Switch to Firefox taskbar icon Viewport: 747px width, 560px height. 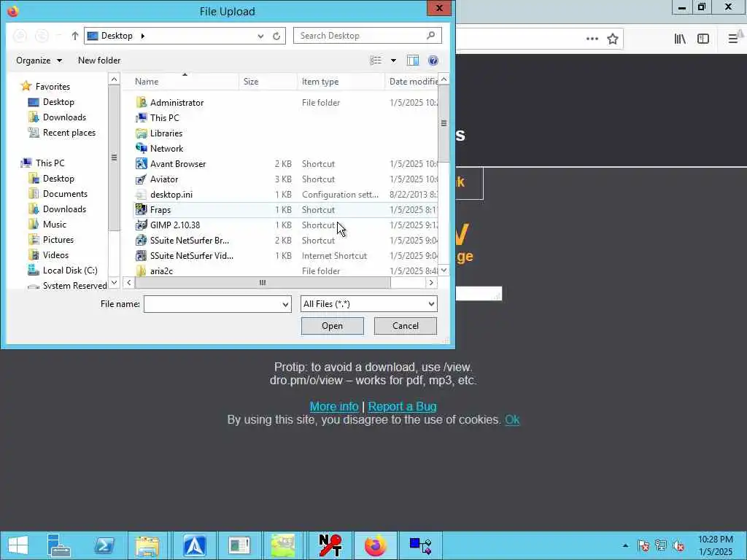click(x=376, y=545)
